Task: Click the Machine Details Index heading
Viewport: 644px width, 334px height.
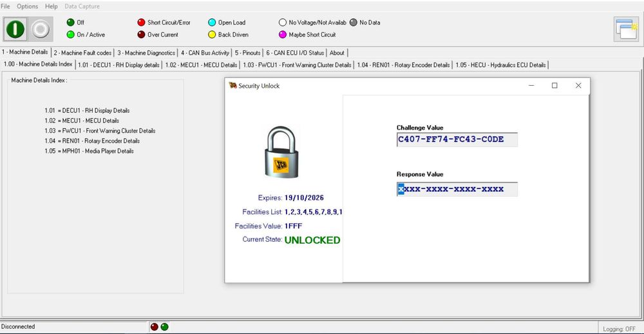Action: [39, 80]
